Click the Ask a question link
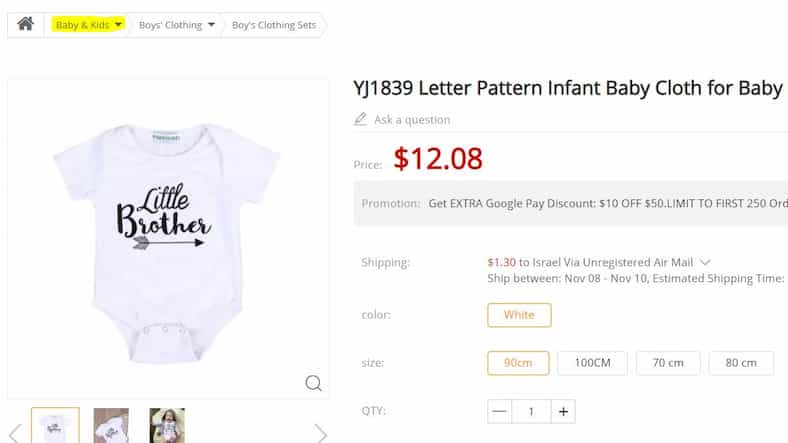 click(x=412, y=120)
